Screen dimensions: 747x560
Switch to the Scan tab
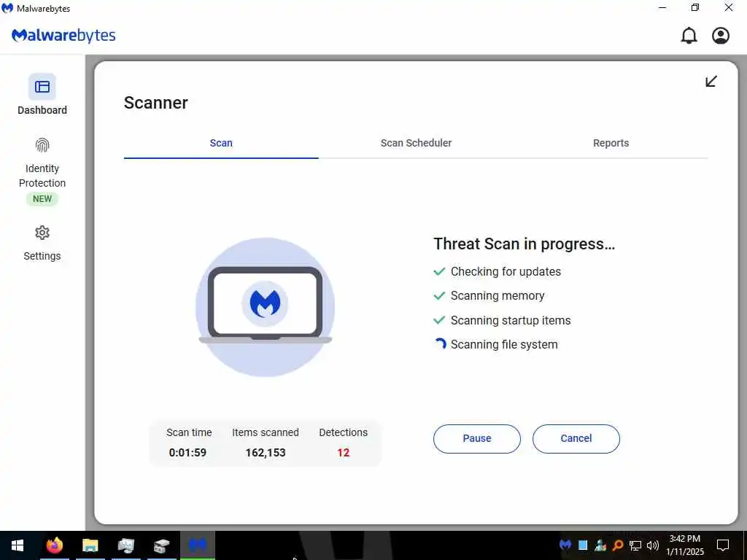(x=221, y=143)
